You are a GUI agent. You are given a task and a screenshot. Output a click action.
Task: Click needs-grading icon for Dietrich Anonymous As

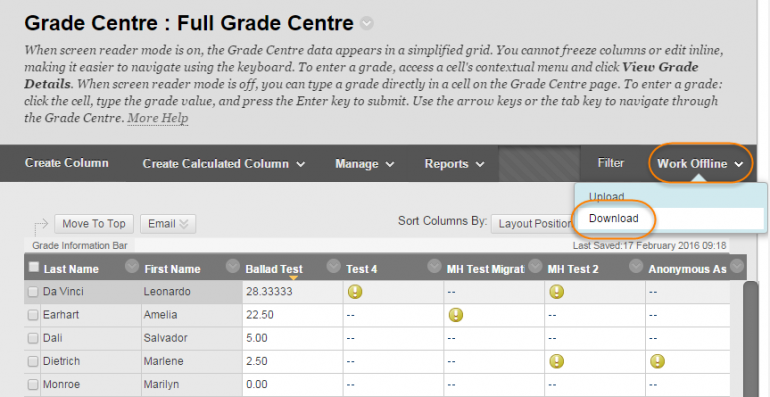coord(657,362)
